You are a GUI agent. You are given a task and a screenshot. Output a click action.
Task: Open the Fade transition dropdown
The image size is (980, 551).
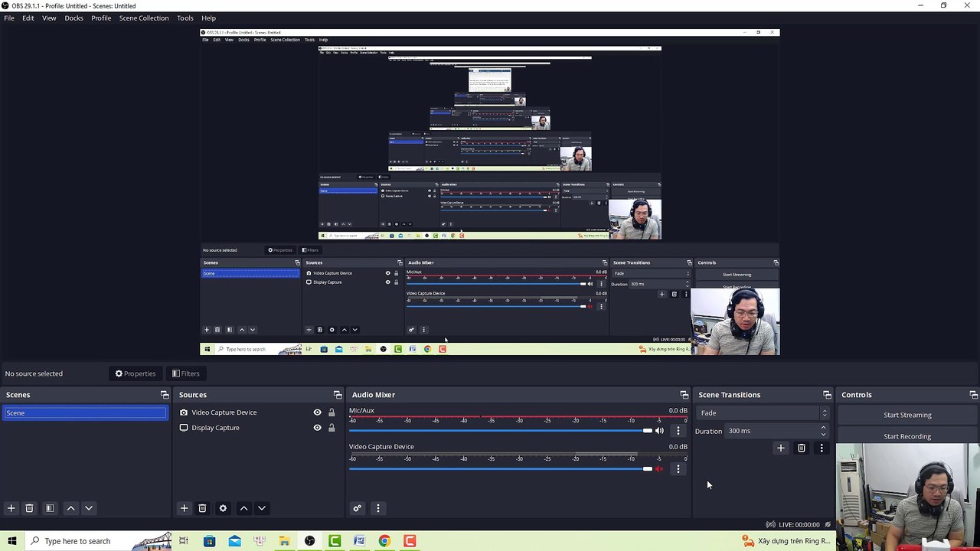[763, 413]
